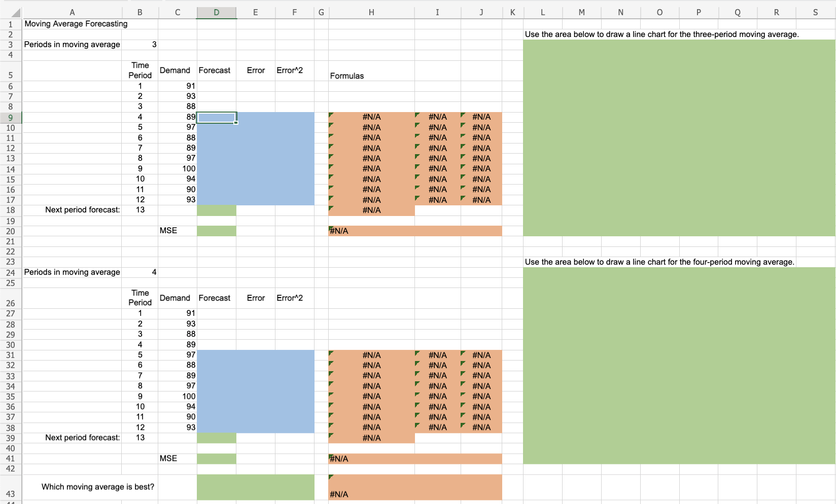
Task: Select the cell containing 'Moving Average Forecasting' title
Action: pyautogui.click(x=72, y=24)
